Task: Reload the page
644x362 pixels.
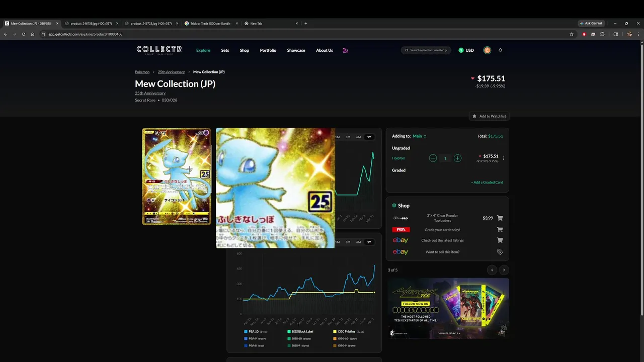Action: click(24, 34)
